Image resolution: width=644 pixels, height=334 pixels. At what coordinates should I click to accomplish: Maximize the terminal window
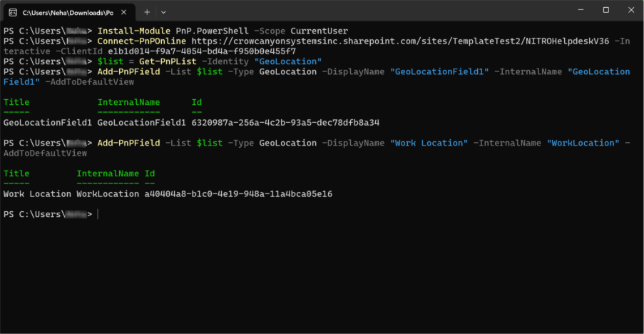[605, 11]
